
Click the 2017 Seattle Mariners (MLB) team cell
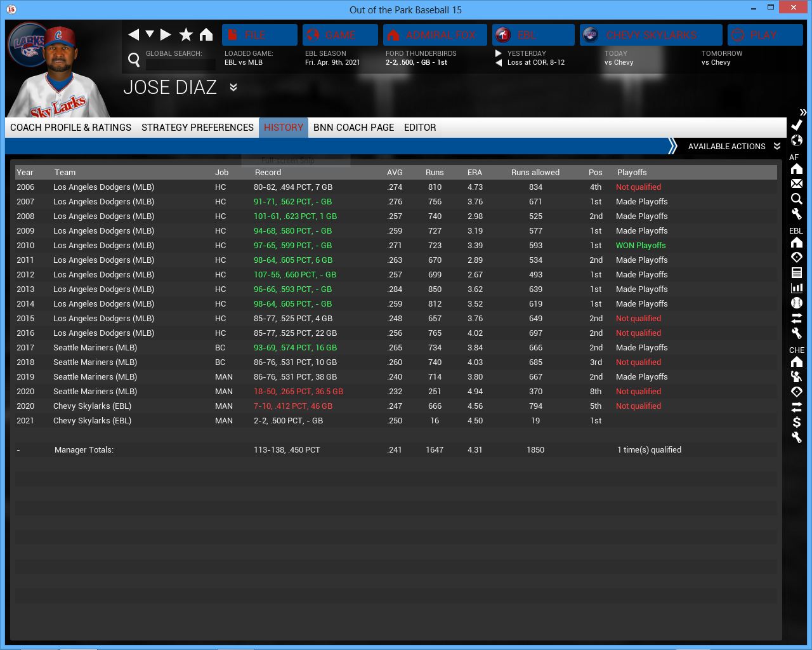click(95, 348)
